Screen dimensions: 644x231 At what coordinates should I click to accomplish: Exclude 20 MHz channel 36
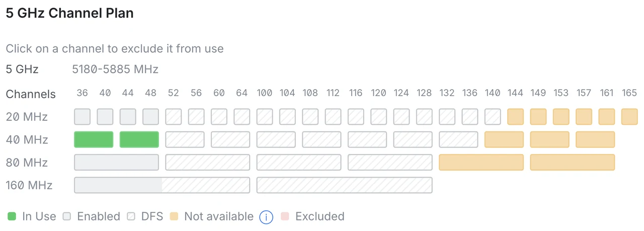tap(83, 117)
